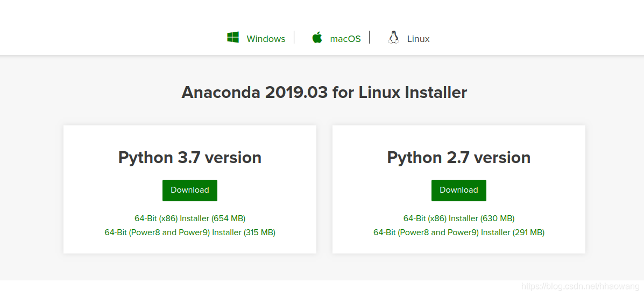Click the Python 2.7 version heading

pos(459,158)
